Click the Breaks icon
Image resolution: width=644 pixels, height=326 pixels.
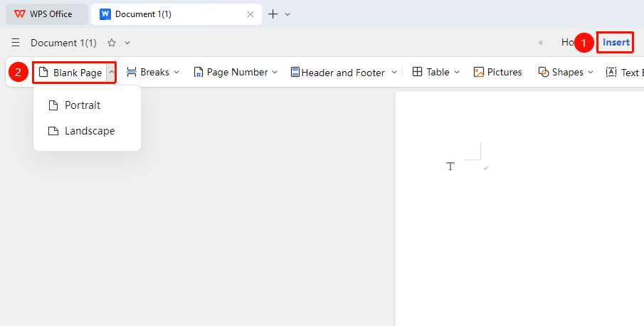(x=132, y=73)
